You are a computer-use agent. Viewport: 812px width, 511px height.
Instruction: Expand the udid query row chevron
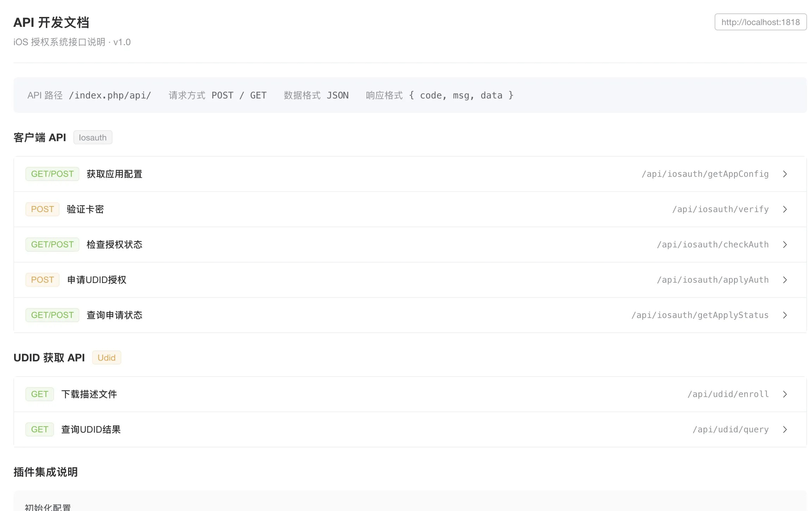[785, 429]
